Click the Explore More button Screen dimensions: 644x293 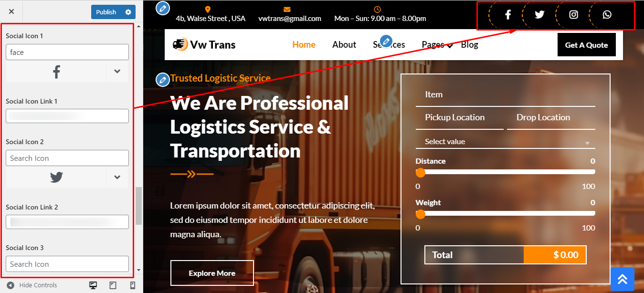pyautogui.click(x=212, y=273)
